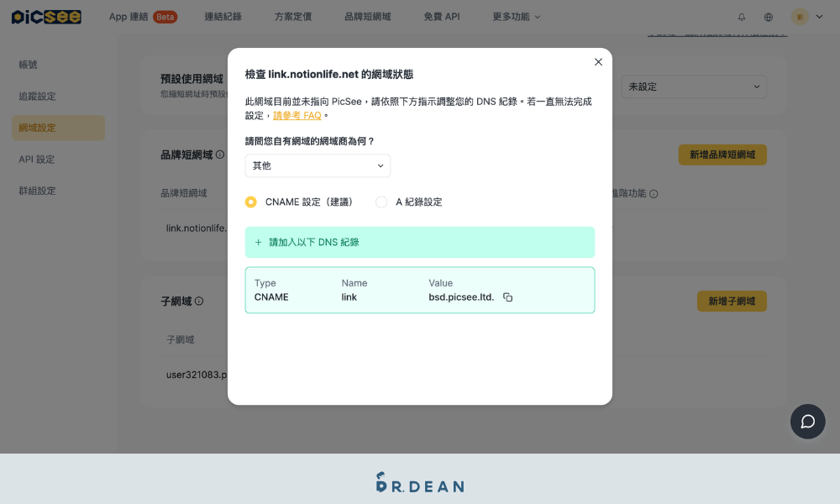Expand the 更多功能 menu
The width and height of the screenshot is (840, 504).
coord(517,17)
